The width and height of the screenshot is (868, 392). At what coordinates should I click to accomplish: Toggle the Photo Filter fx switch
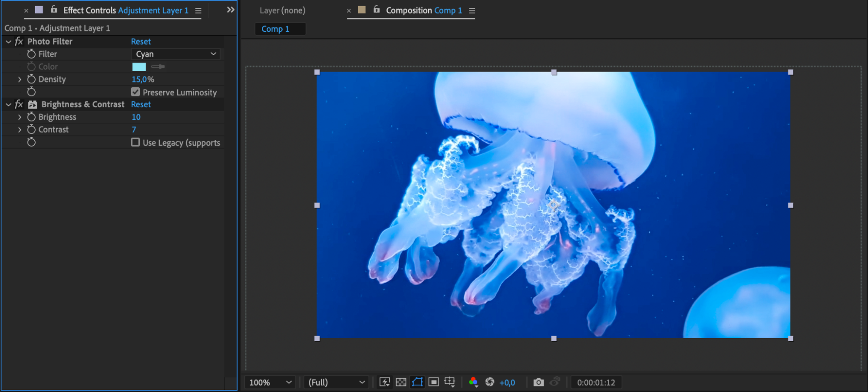pyautogui.click(x=19, y=41)
